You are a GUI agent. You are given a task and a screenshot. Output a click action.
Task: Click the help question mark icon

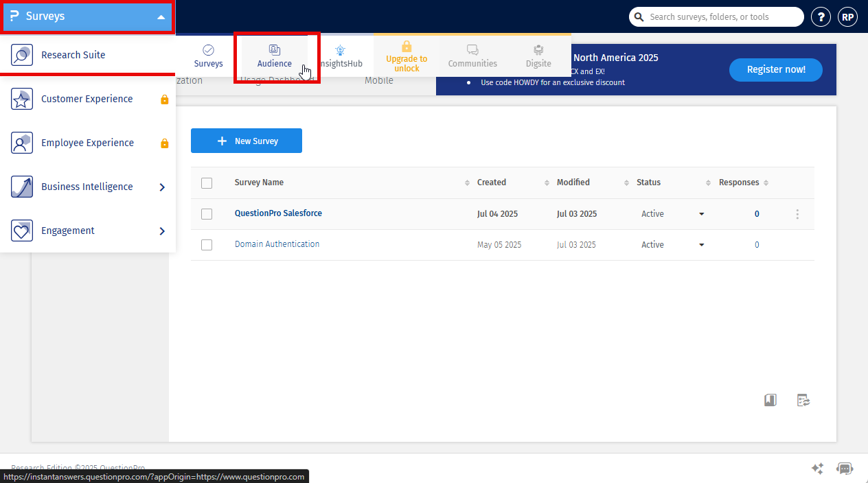821,17
